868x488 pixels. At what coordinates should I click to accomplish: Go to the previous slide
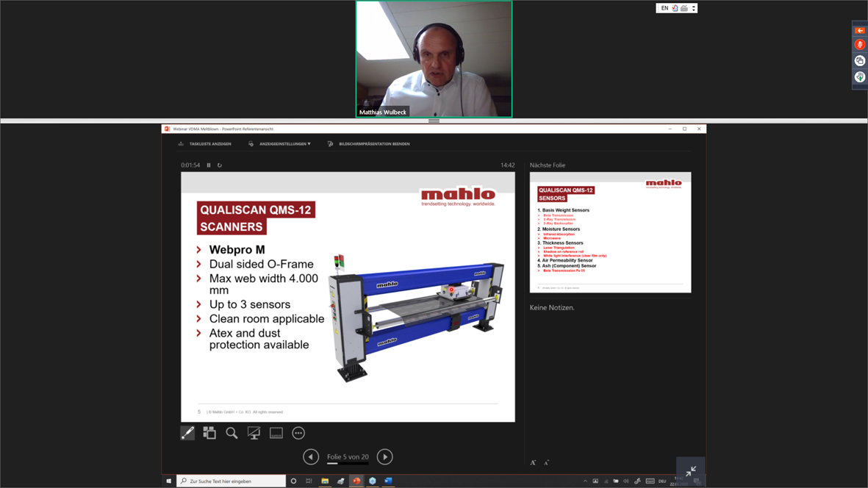pos(311,456)
